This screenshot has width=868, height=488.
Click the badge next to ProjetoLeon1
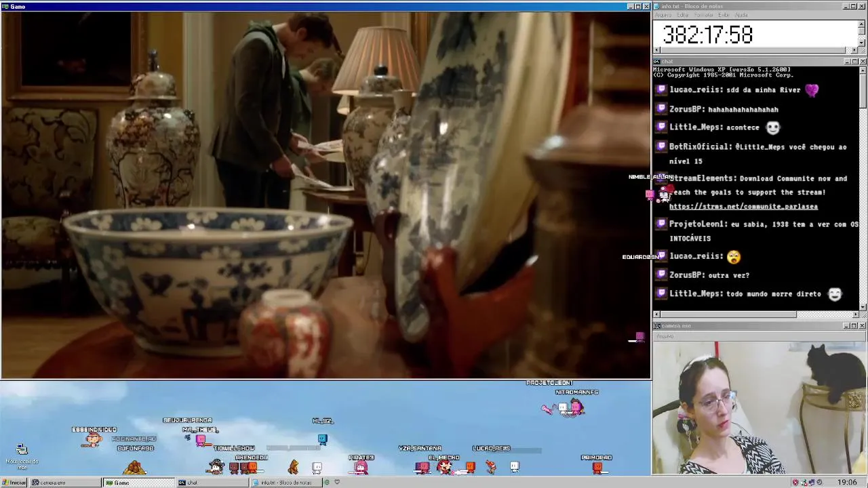[661, 224]
